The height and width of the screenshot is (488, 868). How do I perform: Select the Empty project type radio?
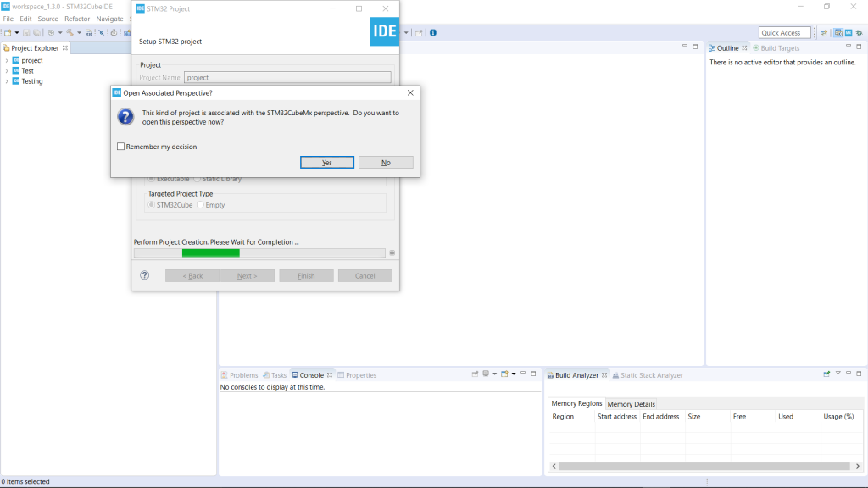click(201, 205)
